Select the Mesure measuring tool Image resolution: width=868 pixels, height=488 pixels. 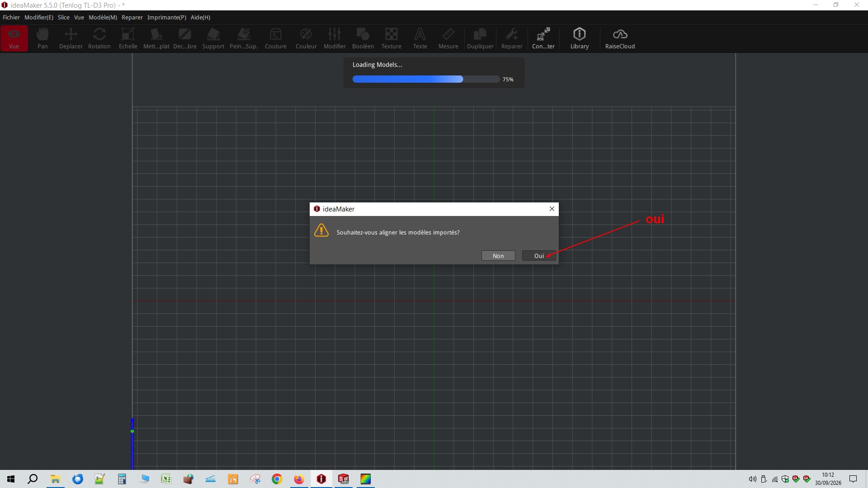click(448, 38)
